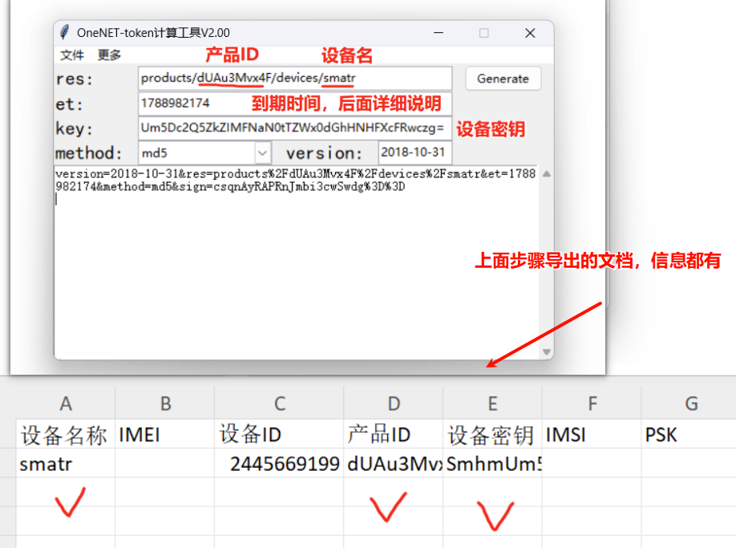
Task: Select column D header in spreadsheet
Action: 394,404
